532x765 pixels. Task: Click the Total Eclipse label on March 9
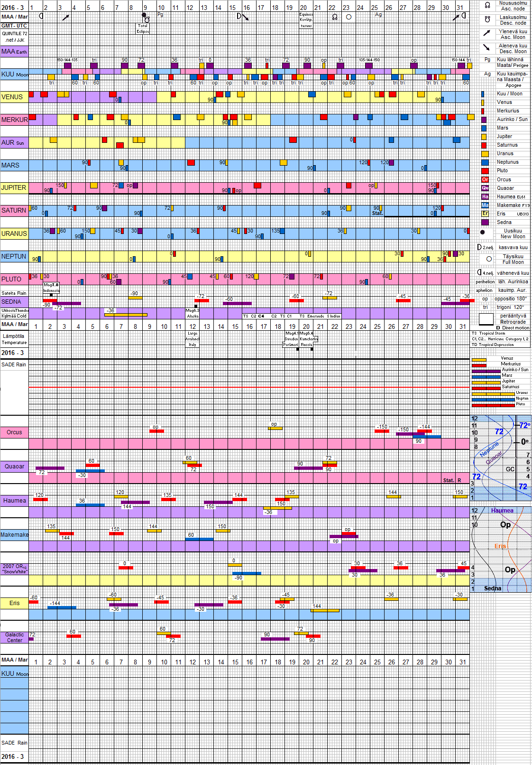pyautogui.click(x=143, y=28)
